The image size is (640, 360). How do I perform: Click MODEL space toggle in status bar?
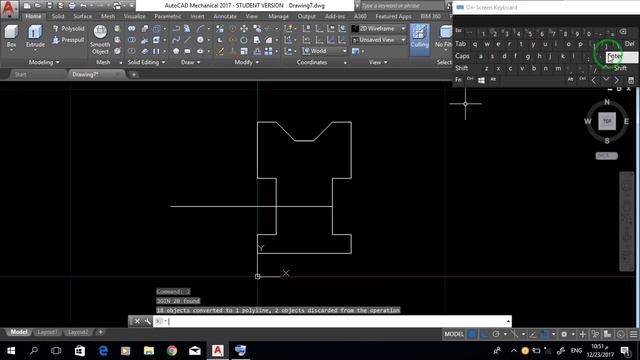tap(454, 334)
